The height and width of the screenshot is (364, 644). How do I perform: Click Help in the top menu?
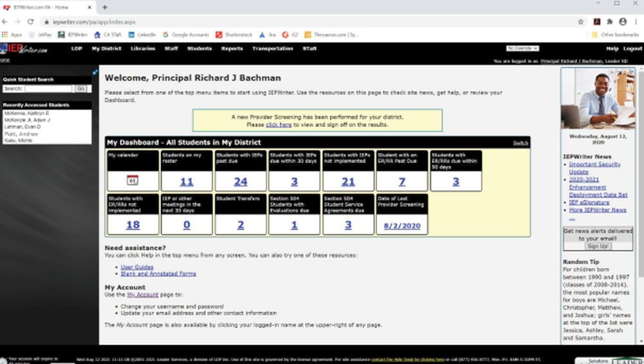[612, 48]
